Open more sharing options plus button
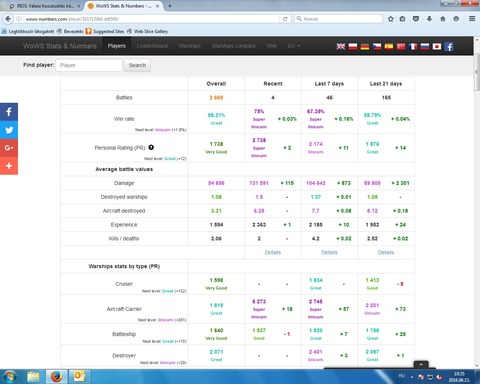Screen dimensions: 480x384 (x=9, y=166)
